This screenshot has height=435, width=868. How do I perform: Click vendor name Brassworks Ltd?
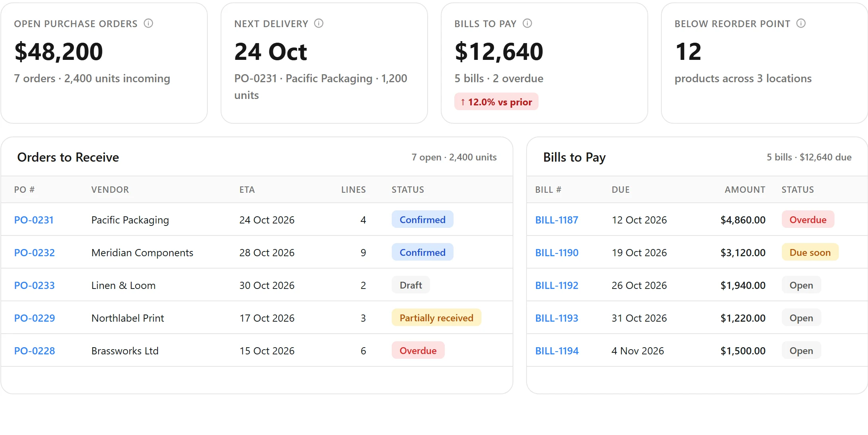click(x=125, y=351)
